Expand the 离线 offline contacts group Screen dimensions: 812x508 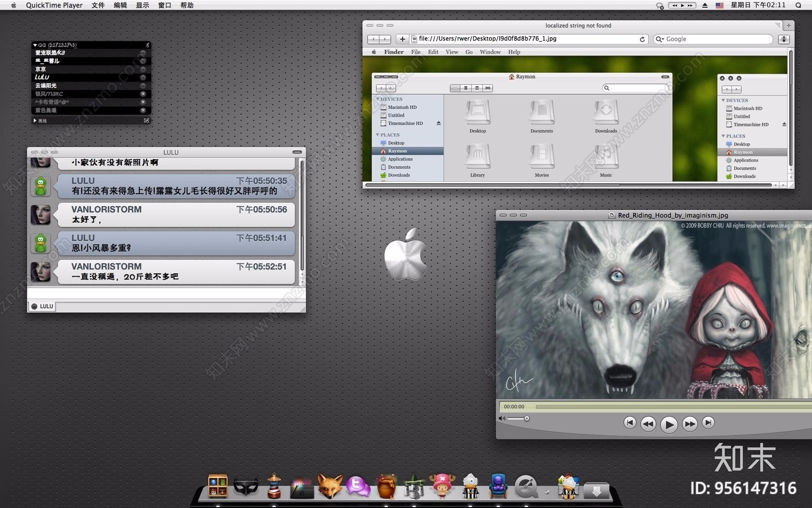(x=35, y=121)
